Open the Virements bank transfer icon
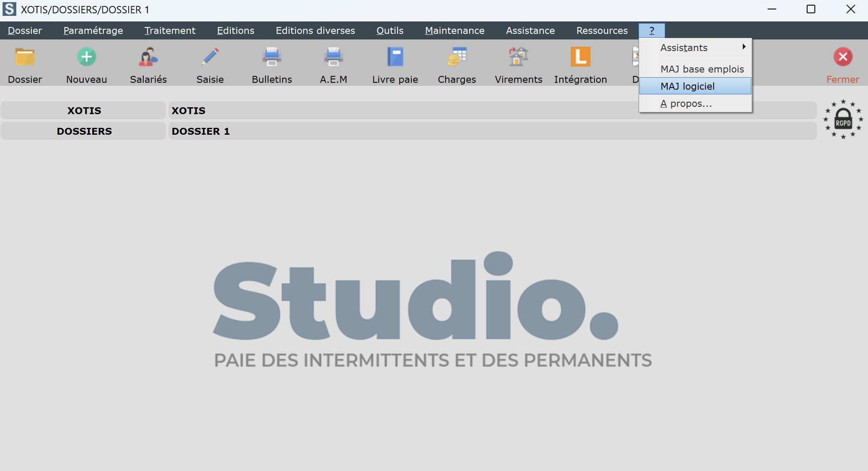This screenshot has width=868, height=471. [x=518, y=57]
